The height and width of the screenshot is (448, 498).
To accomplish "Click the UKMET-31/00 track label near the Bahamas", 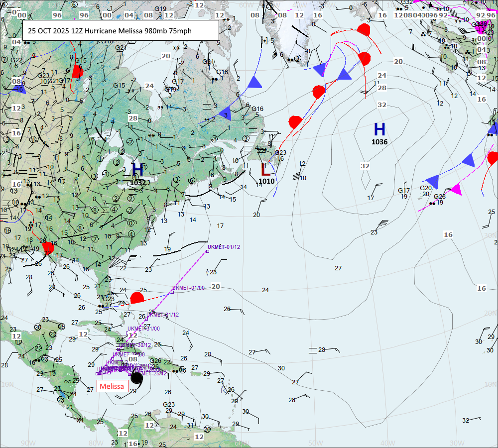I will [143, 329].
